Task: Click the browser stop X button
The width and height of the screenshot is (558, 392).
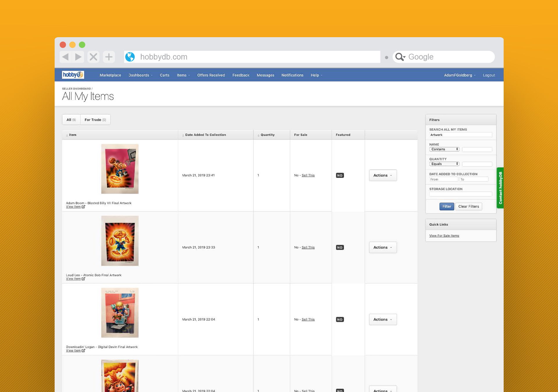Action: (93, 57)
